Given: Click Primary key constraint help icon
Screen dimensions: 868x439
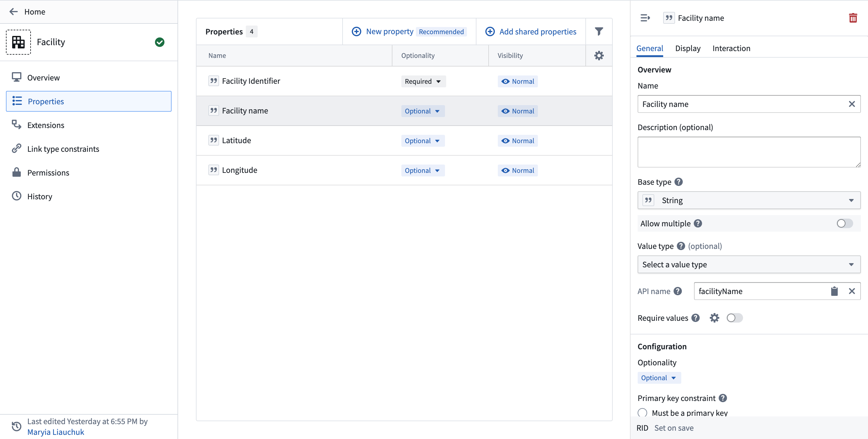Looking at the screenshot, I should click(723, 398).
